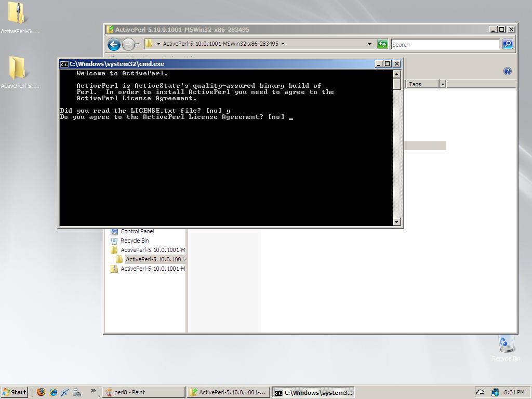Screen dimensions: 532x399
Task: Click inside the Explorer Search field
Action: [x=445, y=44]
